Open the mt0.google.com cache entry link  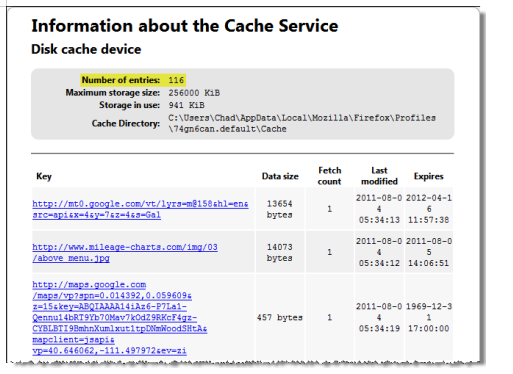tap(140, 209)
